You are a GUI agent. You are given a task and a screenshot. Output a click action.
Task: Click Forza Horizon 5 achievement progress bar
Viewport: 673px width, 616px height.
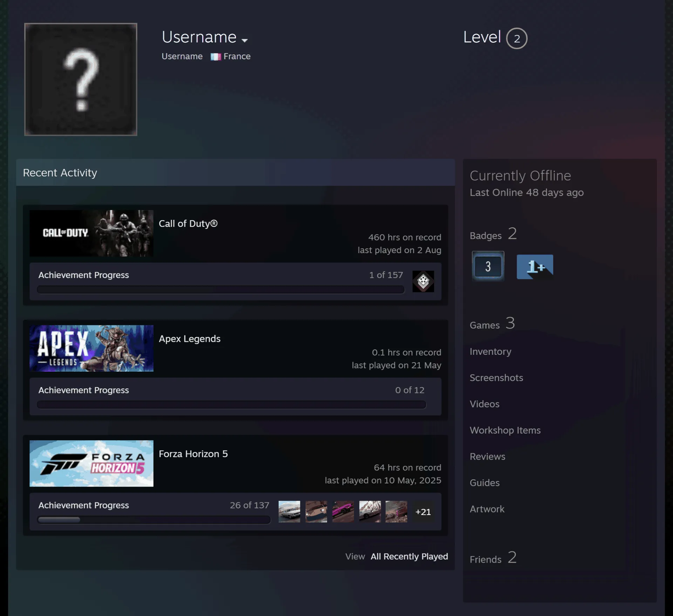(x=154, y=520)
